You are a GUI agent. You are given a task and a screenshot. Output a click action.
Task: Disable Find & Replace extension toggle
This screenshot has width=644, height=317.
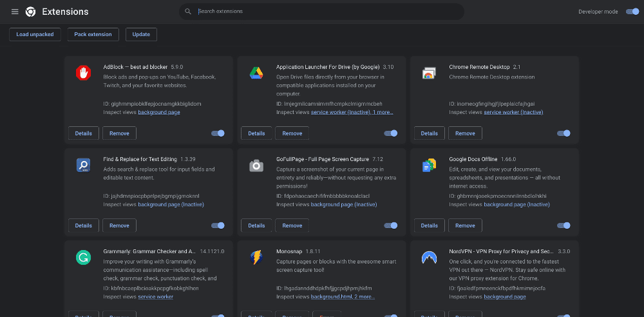[218, 226]
